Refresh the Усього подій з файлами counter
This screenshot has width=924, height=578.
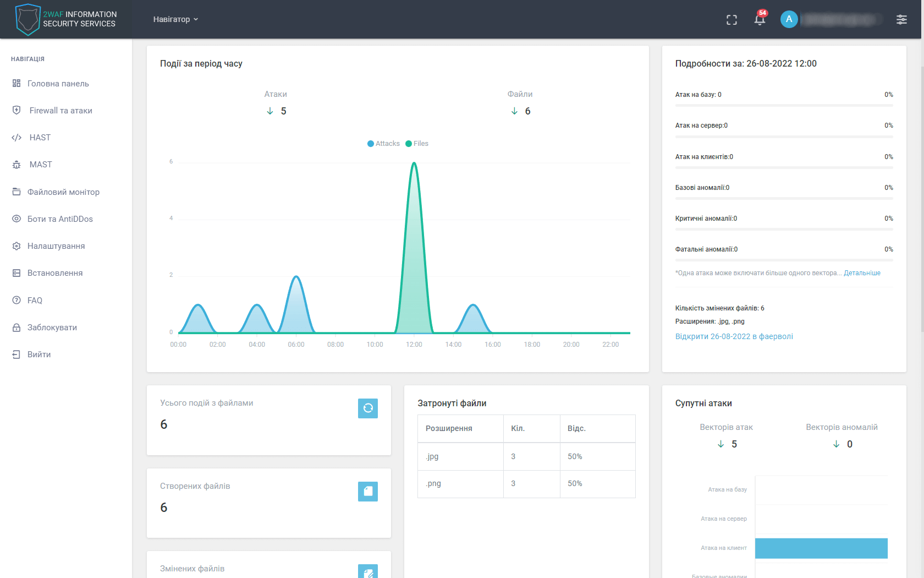tap(368, 408)
